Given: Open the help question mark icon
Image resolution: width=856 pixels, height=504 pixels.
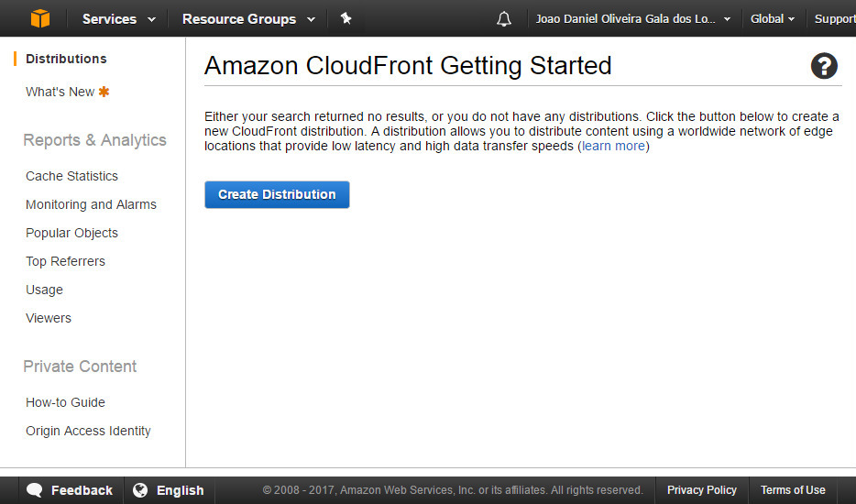Looking at the screenshot, I should point(824,66).
